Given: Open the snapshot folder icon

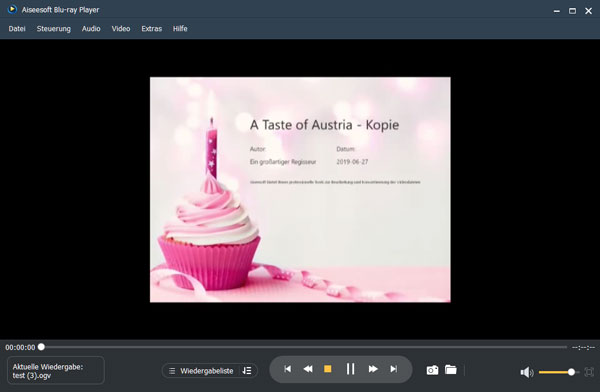Looking at the screenshot, I should (451, 369).
